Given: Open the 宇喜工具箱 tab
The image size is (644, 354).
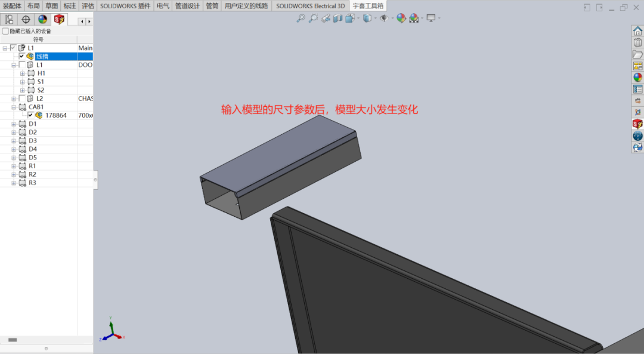Looking at the screenshot, I should 367,5.
